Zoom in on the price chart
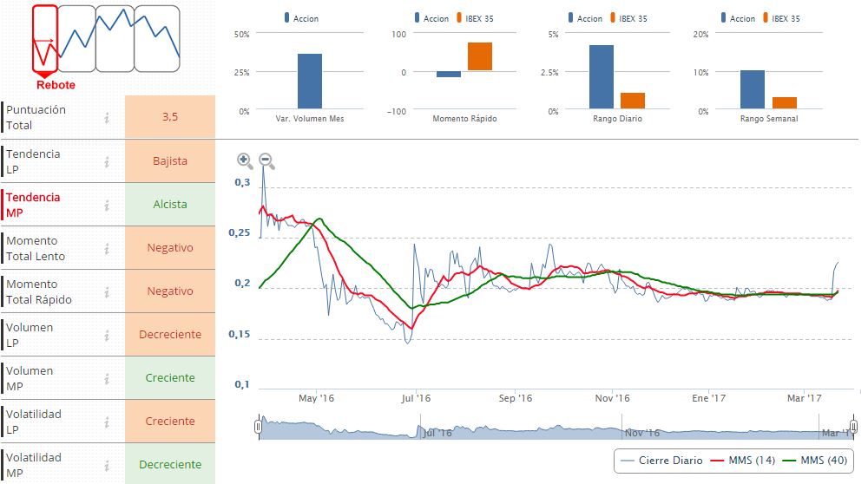The height and width of the screenshot is (484, 868). 245,161
